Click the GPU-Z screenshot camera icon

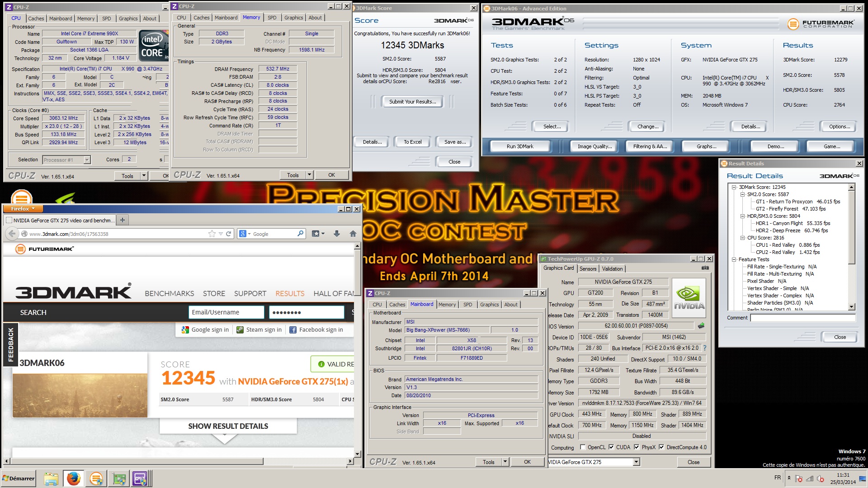705,268
